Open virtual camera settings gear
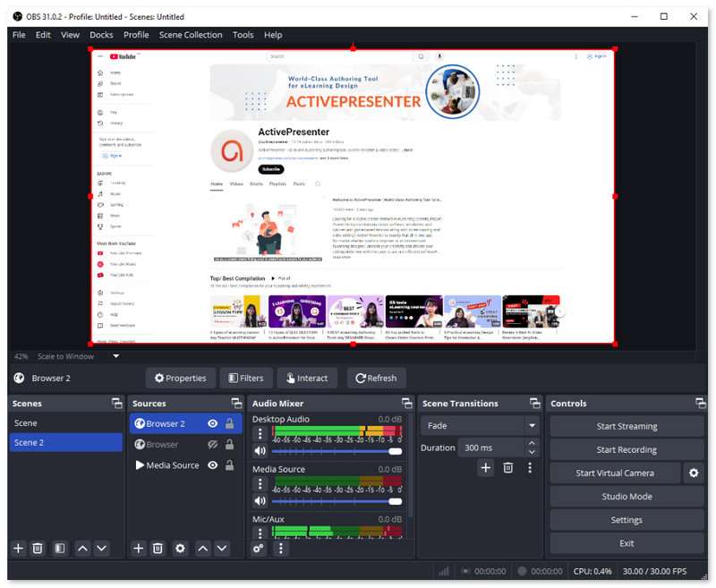 coord(694,473)
